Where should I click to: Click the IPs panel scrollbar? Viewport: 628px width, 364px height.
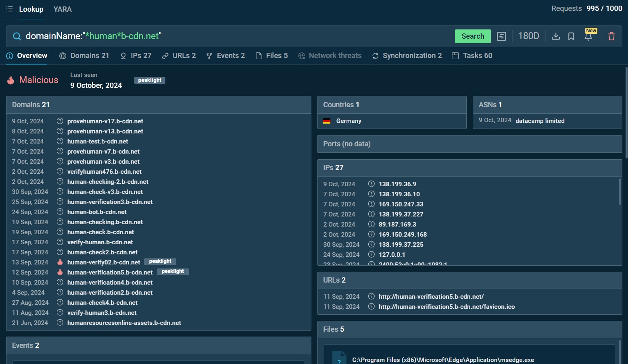(x=620, y=192)
